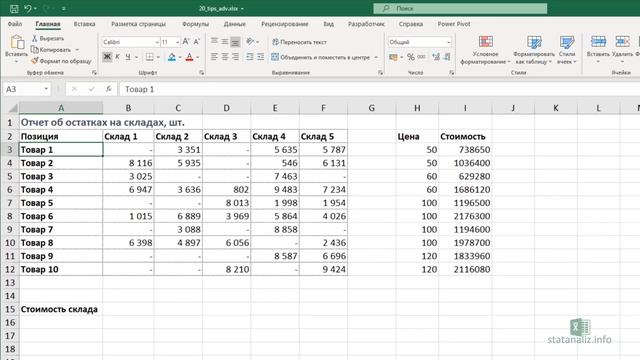Image resolution: width=640 pixels, height=360 pixels.
Task: Align text right
Action: pos(236,57)
